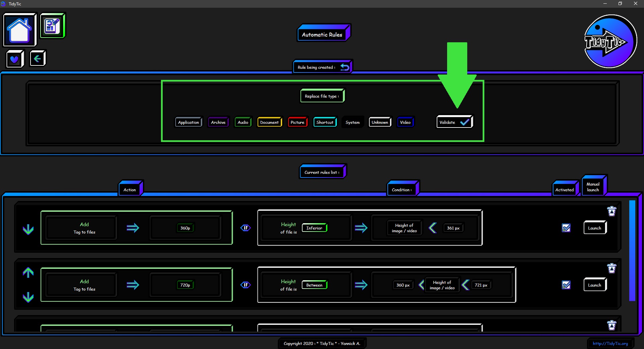This screenshot has height=349, width=644.
Task: Undo the rule being created
Action: coord(345,67)
